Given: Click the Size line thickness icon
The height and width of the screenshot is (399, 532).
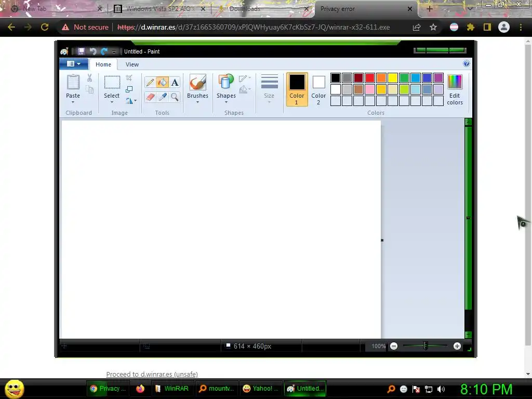Looking at the screenshot, I should coord(270,82).
